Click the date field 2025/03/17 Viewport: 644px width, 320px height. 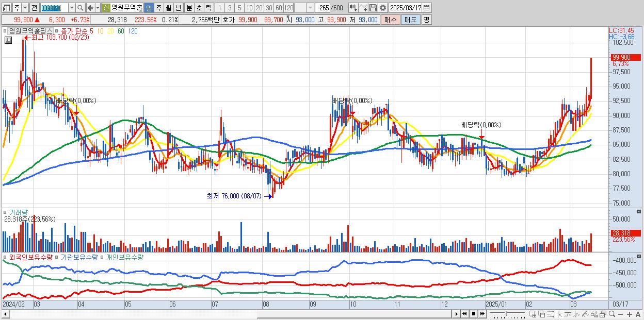[x=406, y=8]
